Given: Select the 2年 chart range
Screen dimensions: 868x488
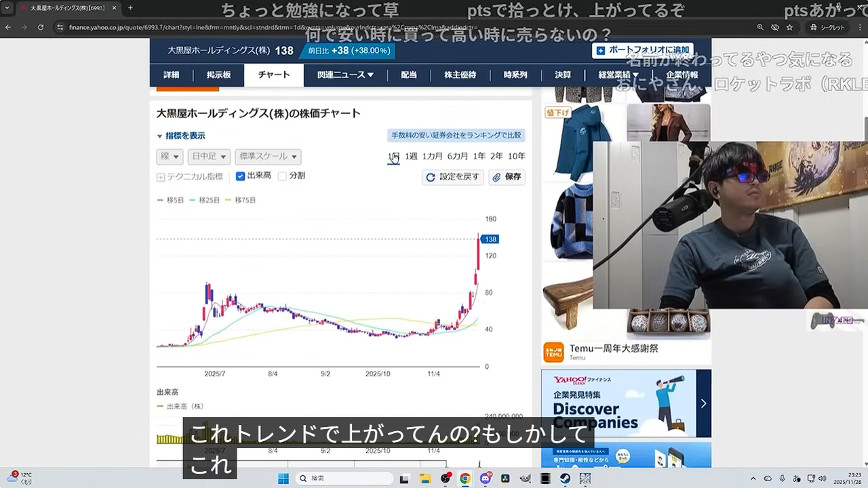Looking at the screenshot, I should tap(496, 157).
